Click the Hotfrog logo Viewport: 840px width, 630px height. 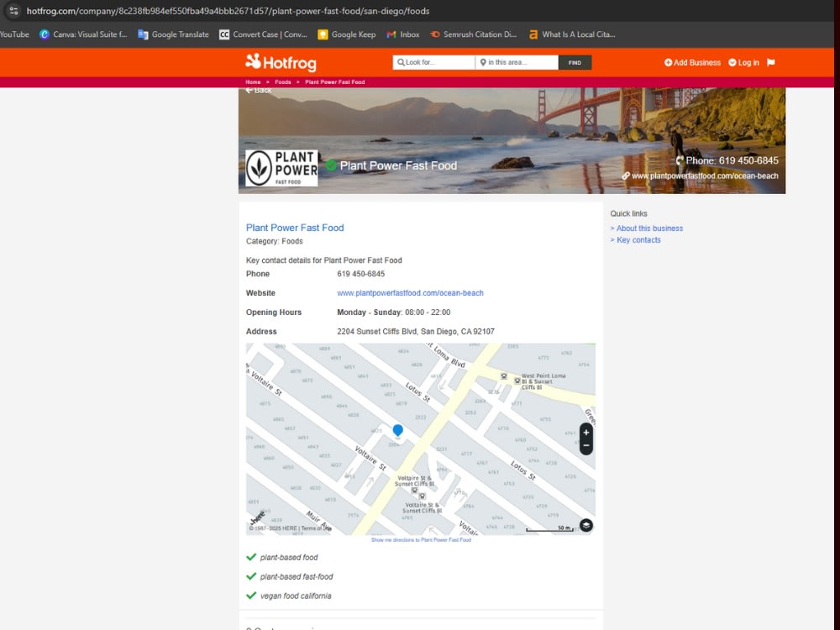[x=281, y=62]
